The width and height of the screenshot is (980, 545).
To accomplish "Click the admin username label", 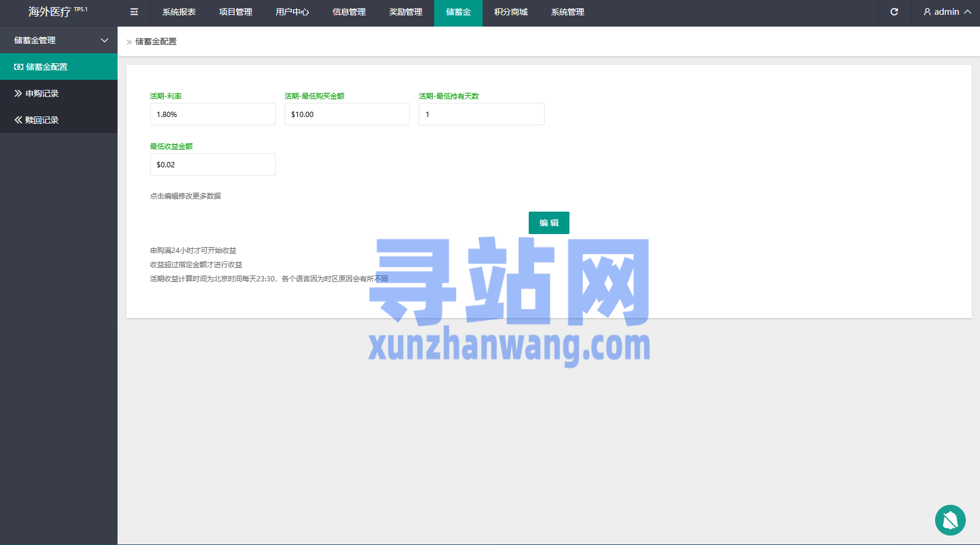I will 946,12.
